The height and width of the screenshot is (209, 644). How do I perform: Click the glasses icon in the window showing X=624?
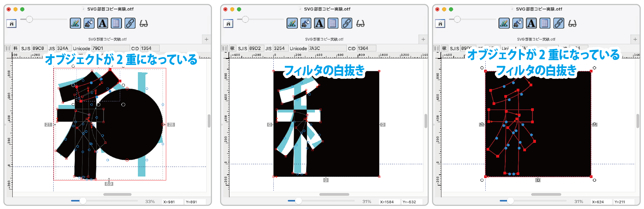[572, 23]
